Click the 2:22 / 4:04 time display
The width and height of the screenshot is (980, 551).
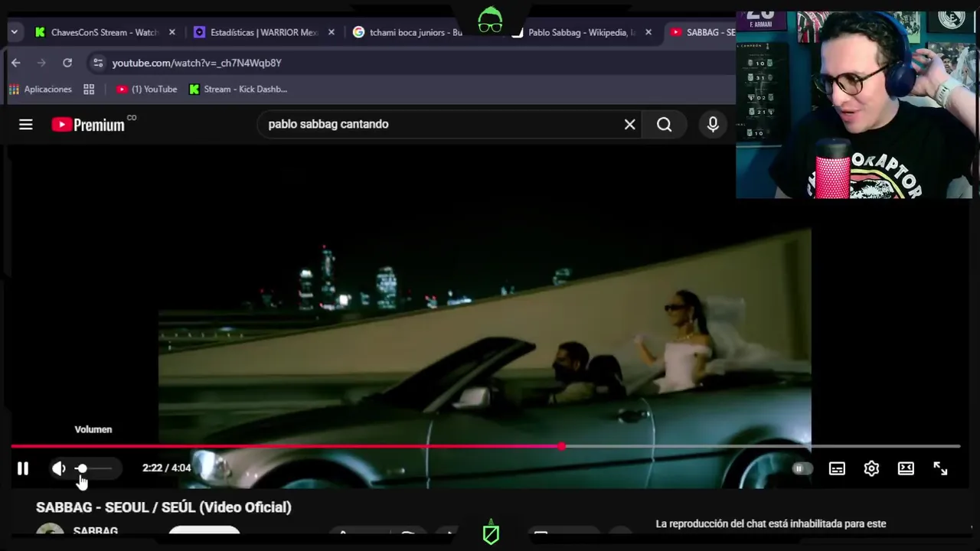[x=166, y=468]
